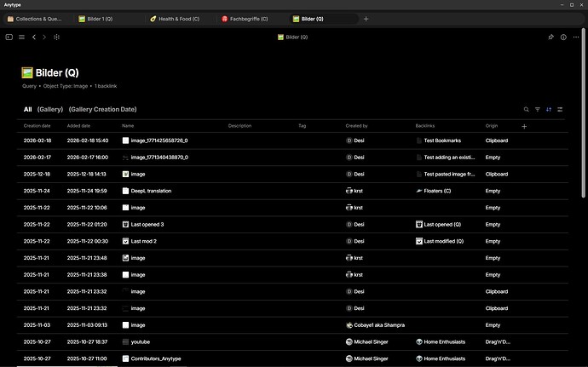
Task: Click the Bilder (Q) page picture icon
Action: pyautogui.click(x=27, y=72)
